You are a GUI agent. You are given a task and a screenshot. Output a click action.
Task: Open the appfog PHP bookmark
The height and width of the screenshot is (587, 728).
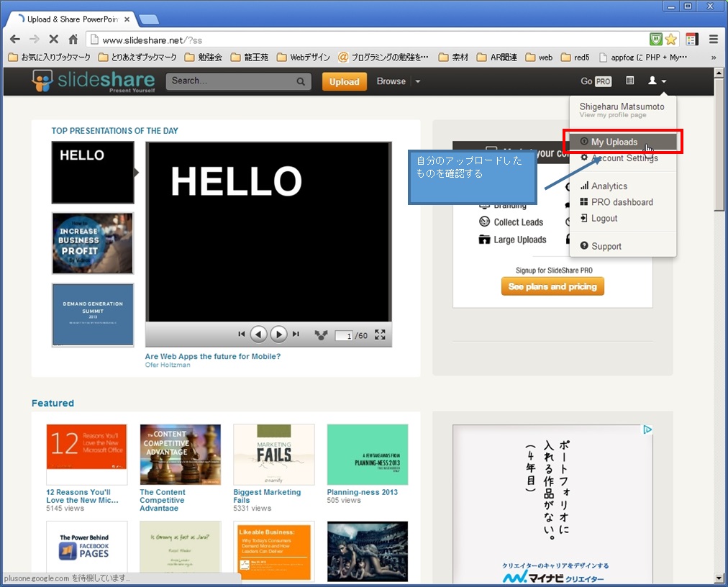(x=644, y=58)
